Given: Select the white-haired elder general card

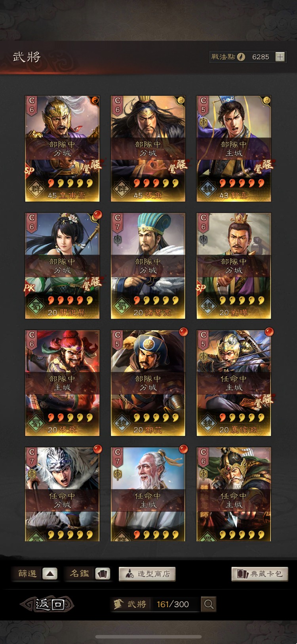Looking at the screenshot, I should tap(148, 494).
